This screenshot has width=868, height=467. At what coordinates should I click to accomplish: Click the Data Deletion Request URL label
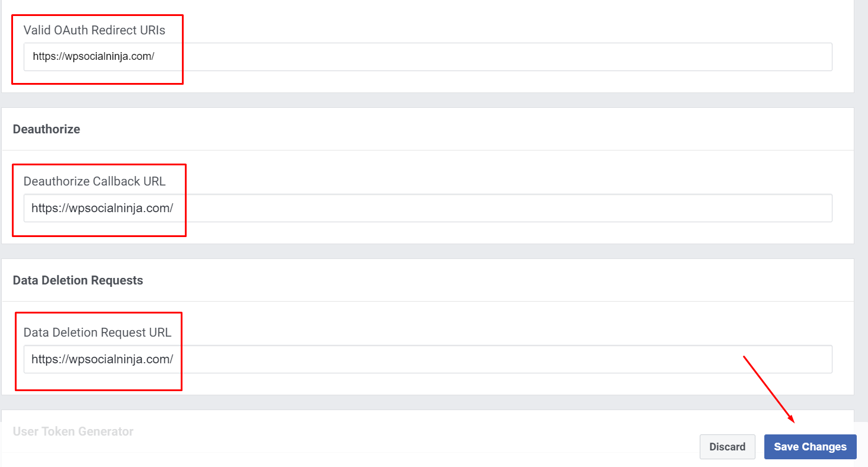point(97,332)
